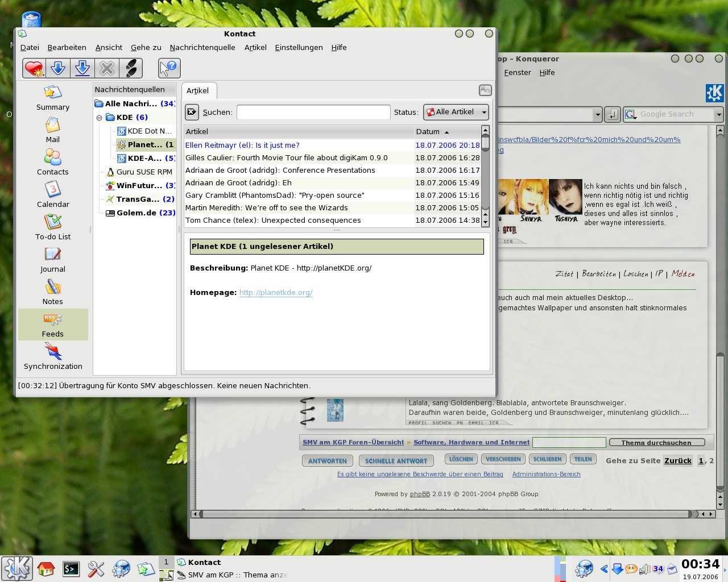Select the Golem.de feed

tap(140, 213)
